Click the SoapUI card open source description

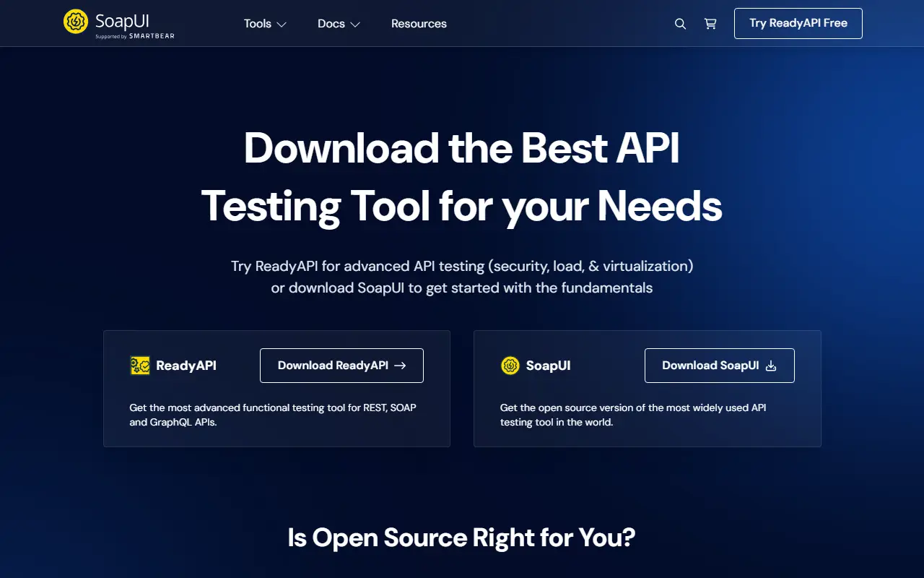pyautogui.click(x=633, y=415)
